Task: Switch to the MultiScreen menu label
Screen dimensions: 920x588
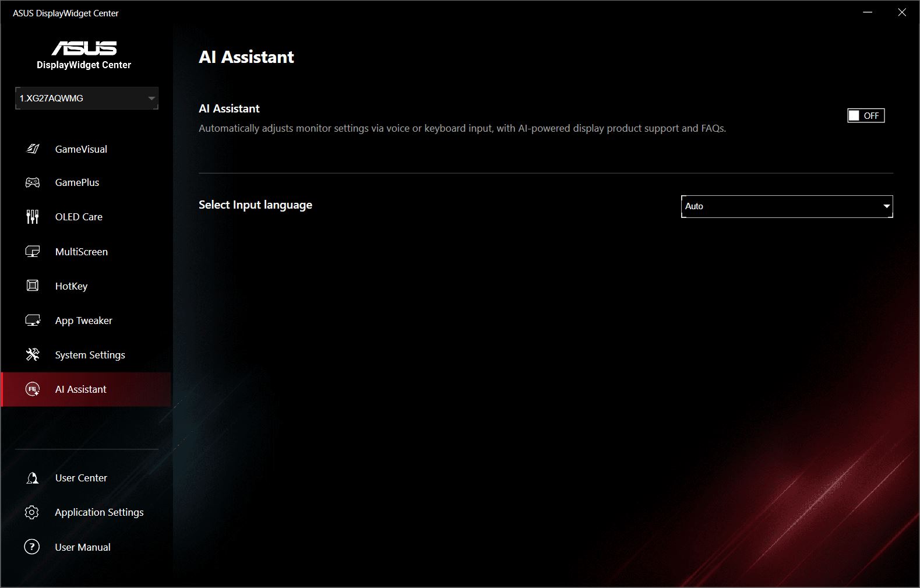Action: [x=82, y=252]
